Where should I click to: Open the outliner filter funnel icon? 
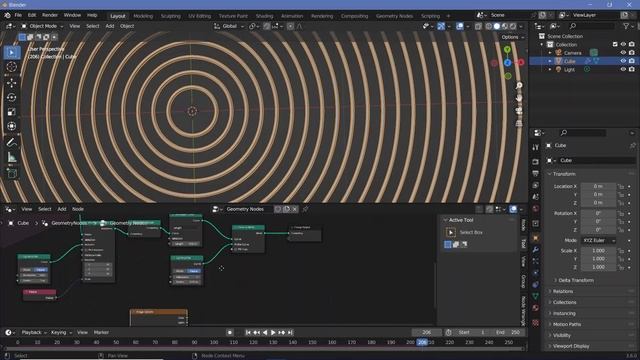[626, 26]
